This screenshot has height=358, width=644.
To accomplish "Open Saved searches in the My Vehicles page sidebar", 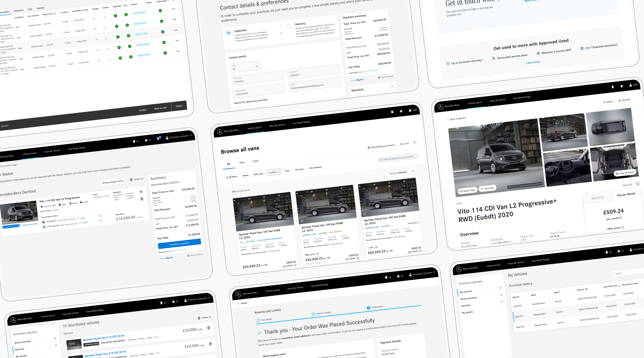I will pos(468,298).
